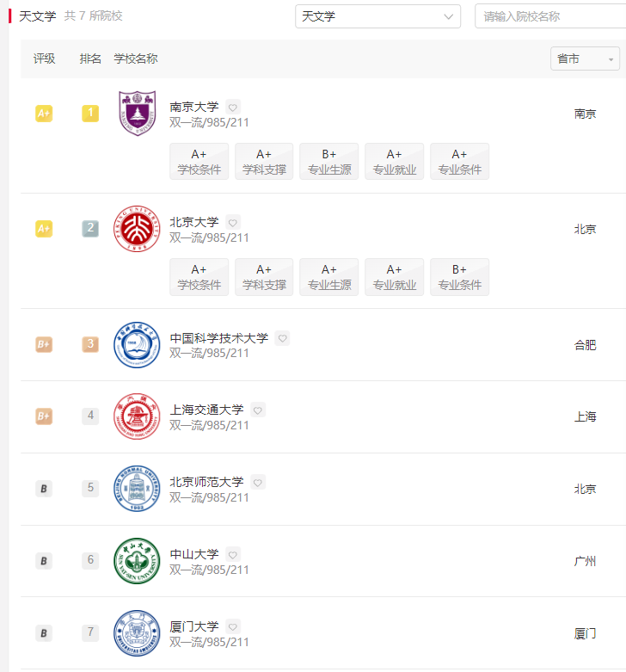The height and width of the screenshot is (672, 626).
Task: Toggle the heart next to 北京大学
Action: (x=233, y=223)
